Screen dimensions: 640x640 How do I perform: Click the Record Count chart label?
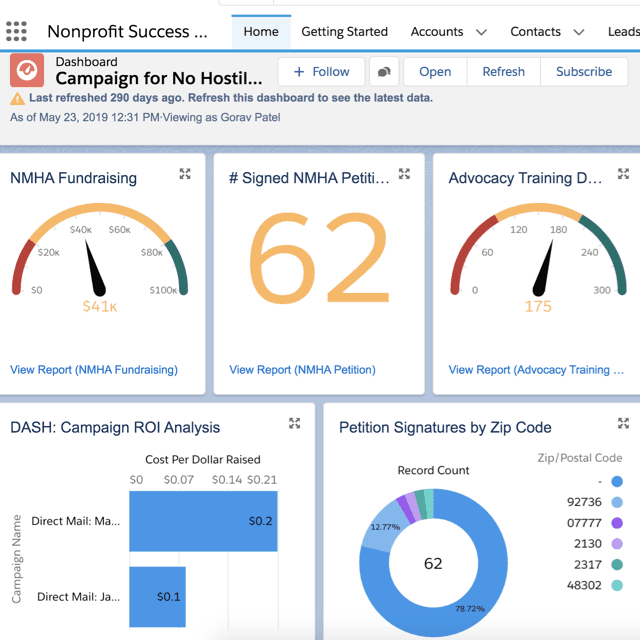pyautogui.click(x=433, y=470)
